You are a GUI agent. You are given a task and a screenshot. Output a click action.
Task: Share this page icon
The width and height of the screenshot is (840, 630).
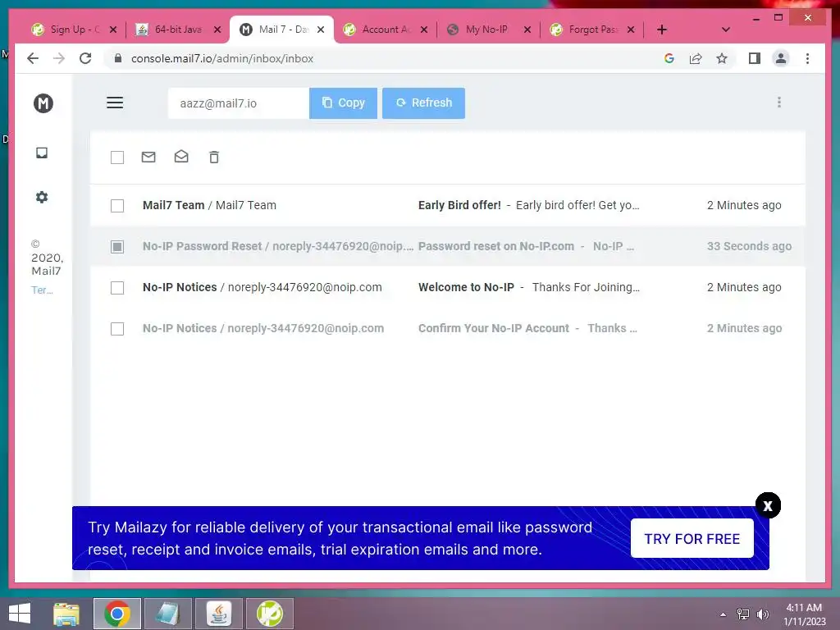coord(696,58)
